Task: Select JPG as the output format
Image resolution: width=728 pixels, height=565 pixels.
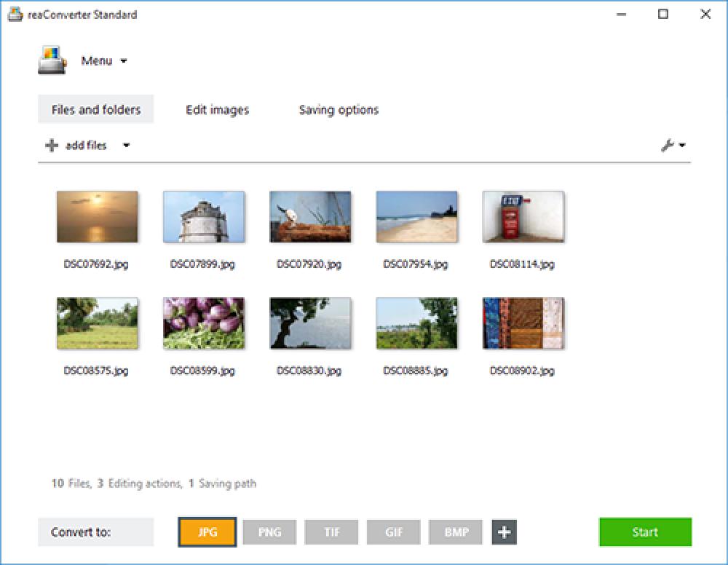Action: tap(207, 532)
